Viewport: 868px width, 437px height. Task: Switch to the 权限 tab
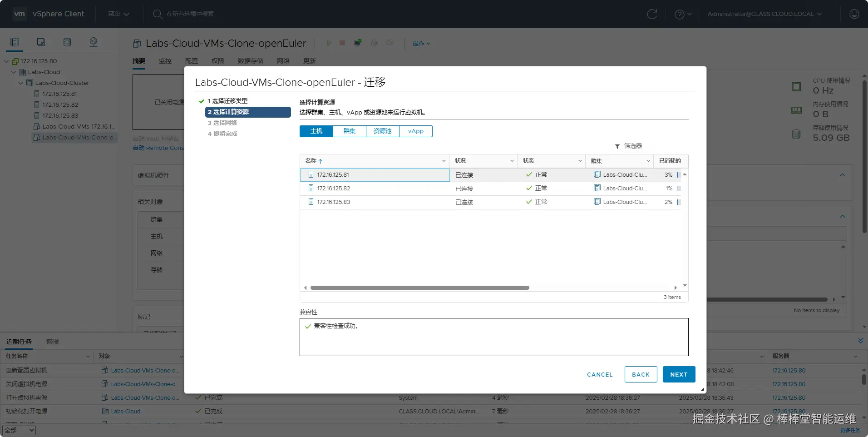(x=218, y=61)
